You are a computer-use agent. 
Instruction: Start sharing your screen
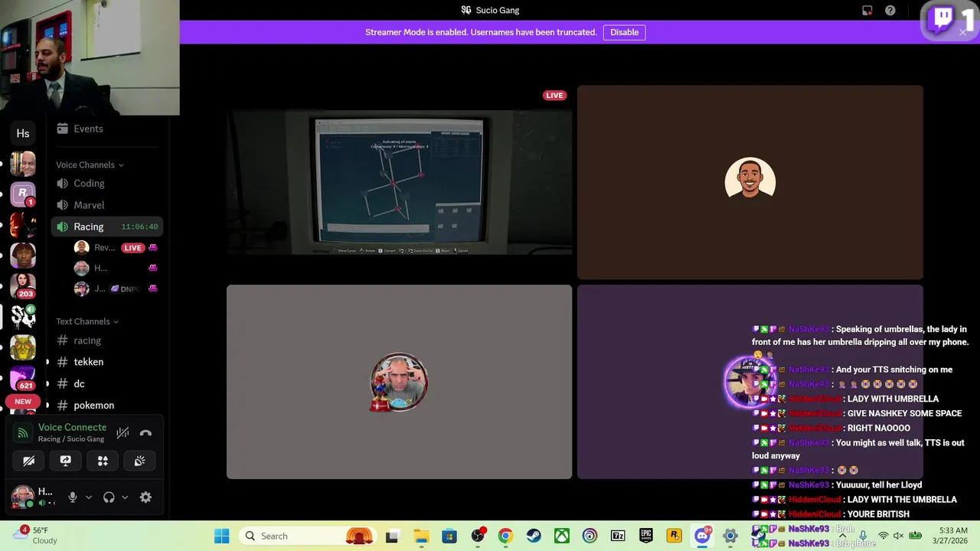tap(66, 461)
